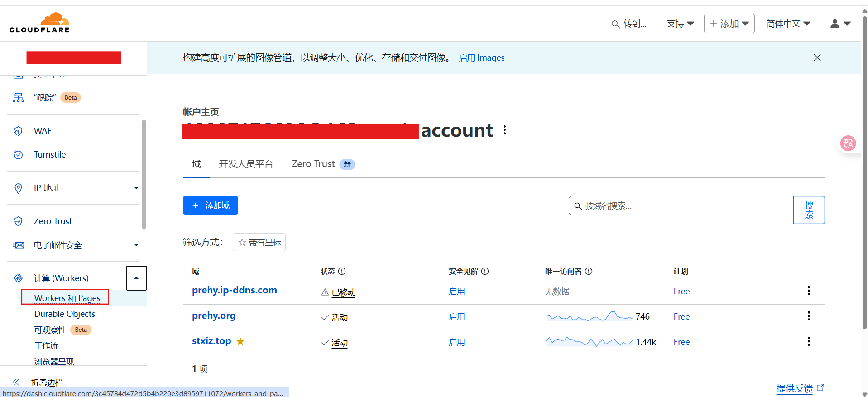Open the prehy.org domain

(214, 316)
